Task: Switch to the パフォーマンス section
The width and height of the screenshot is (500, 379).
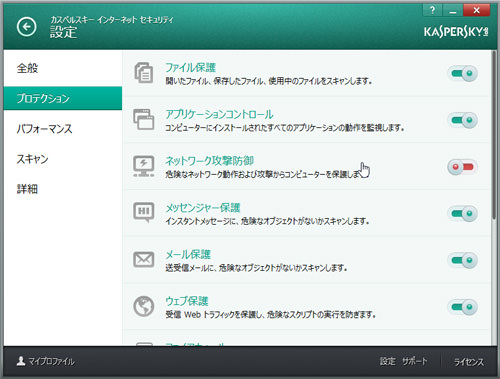Action: pos(44,129)
